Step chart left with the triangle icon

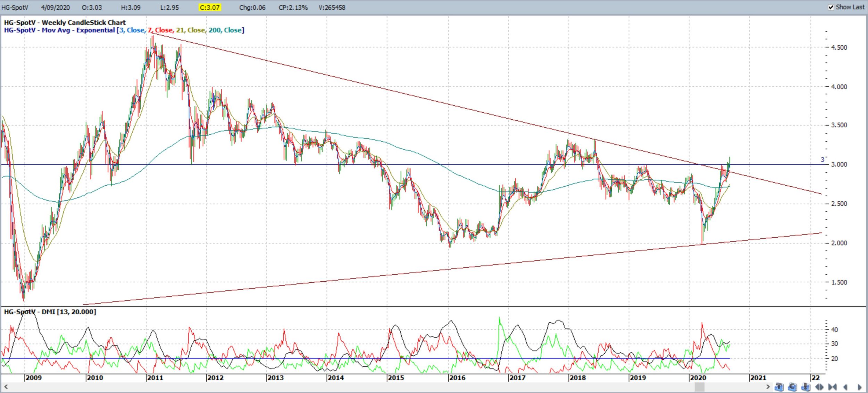point(845,387)
